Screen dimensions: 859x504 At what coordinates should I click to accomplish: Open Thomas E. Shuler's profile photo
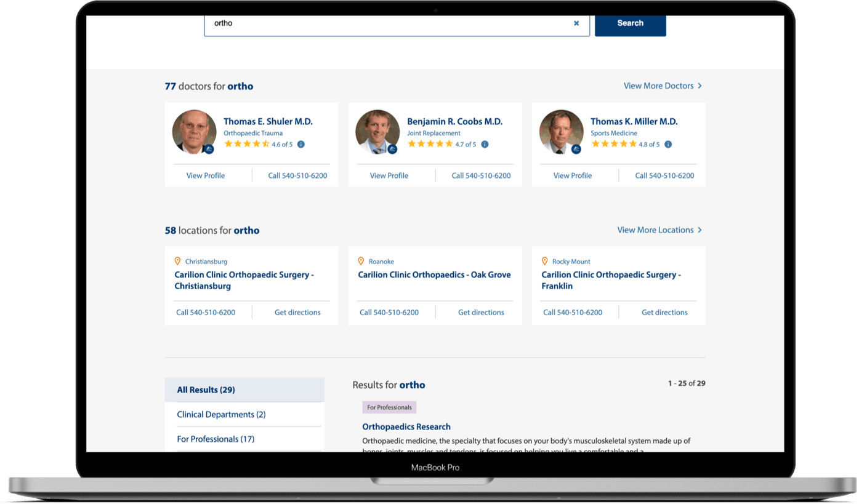[x=194, y=132]
